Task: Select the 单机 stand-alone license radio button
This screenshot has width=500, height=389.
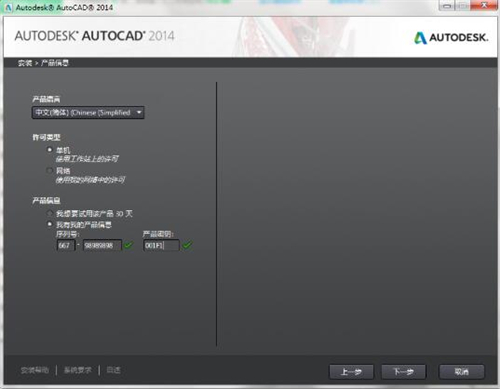Action: click(50, 150)
